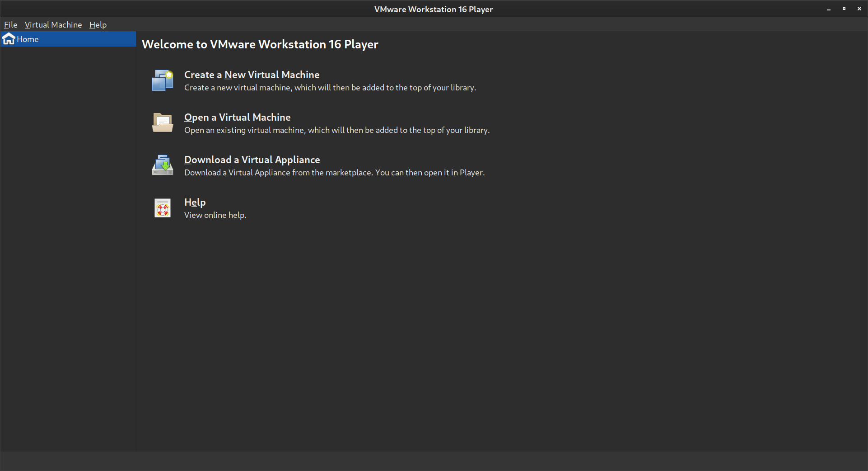
Task: Open the Help menu
Action: (98, 24)
